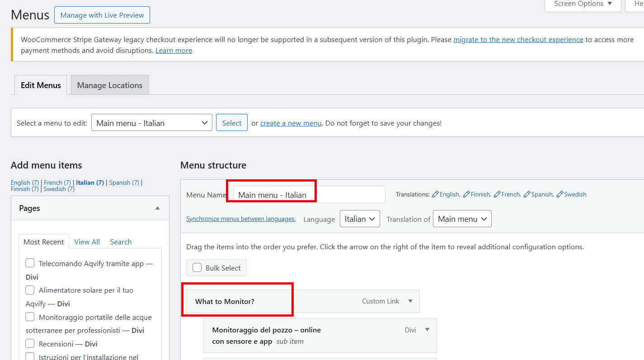The height and width of the screenshot is (360, 644).
Task: Follow the Synchronize menus between languages link
Action: (240, 219)
